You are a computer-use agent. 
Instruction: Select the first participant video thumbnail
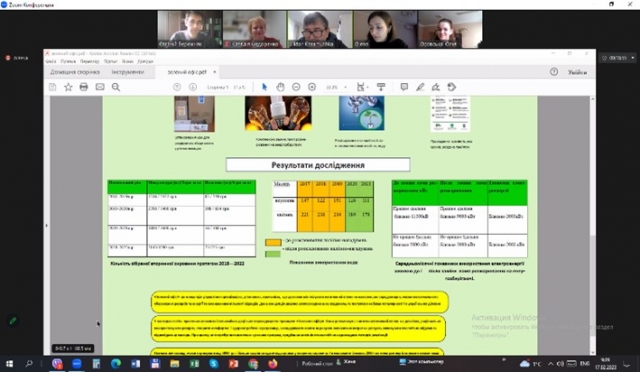click(x=190, y=29)
